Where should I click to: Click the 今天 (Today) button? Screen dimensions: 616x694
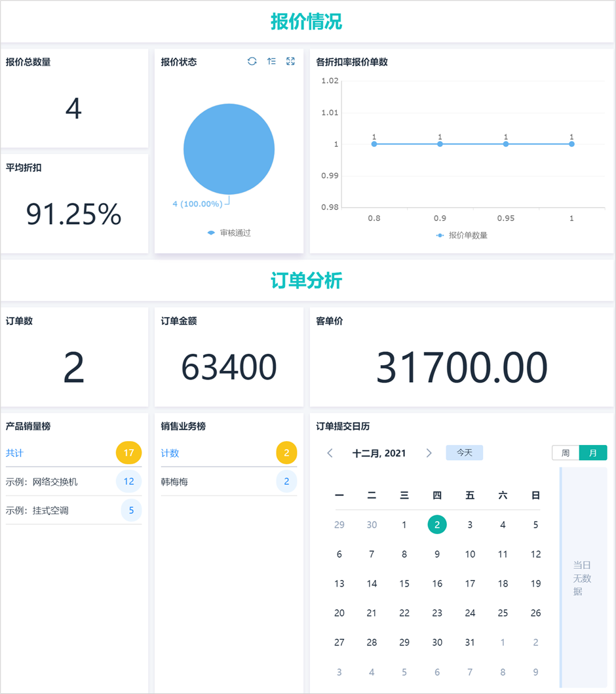click(464, 452)
